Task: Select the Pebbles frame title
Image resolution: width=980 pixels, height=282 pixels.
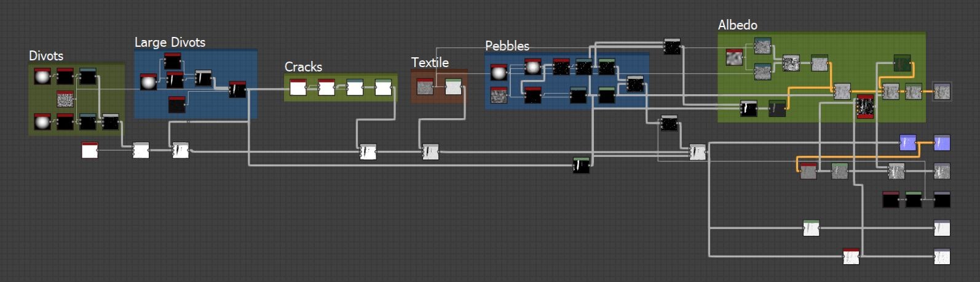Action: (507, 46)
